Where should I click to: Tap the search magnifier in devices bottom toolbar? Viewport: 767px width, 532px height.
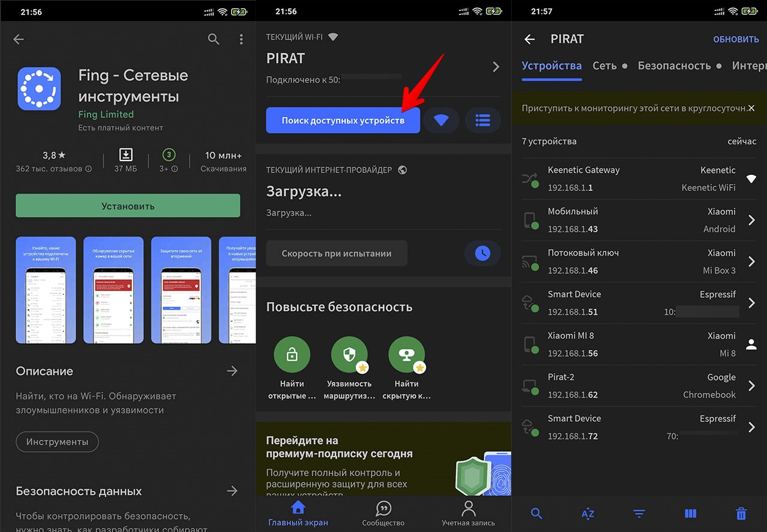[x=537, y=513]
